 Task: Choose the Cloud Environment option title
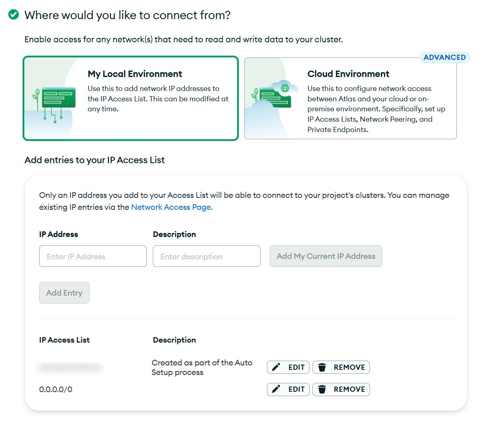coord(348,74)
